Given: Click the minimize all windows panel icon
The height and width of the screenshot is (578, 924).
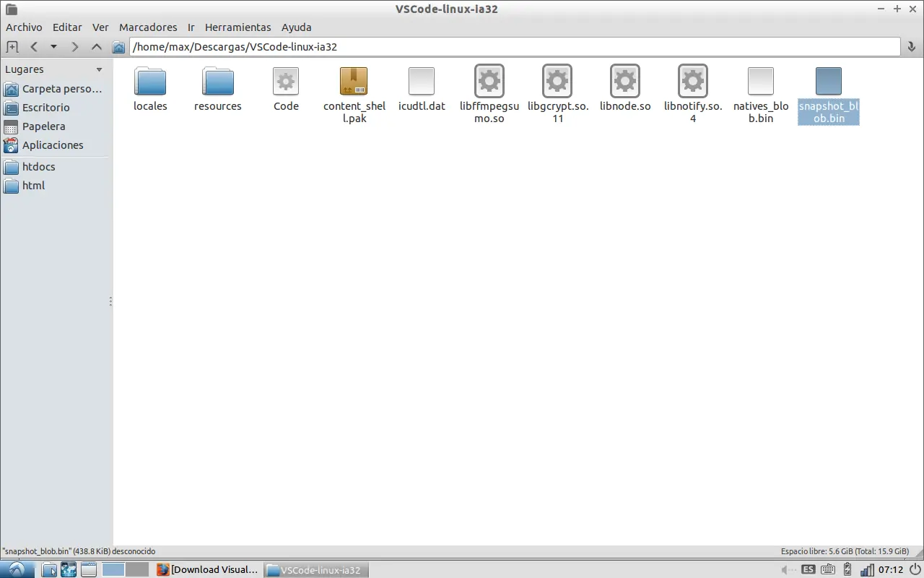Looking at the screenshot, I should pos(88,569).
